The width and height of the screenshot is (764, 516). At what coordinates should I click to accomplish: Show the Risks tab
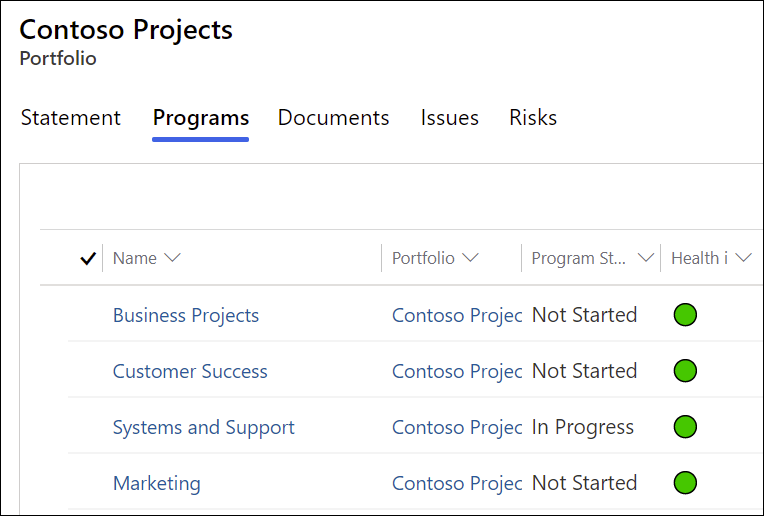[x=533, y=118]
